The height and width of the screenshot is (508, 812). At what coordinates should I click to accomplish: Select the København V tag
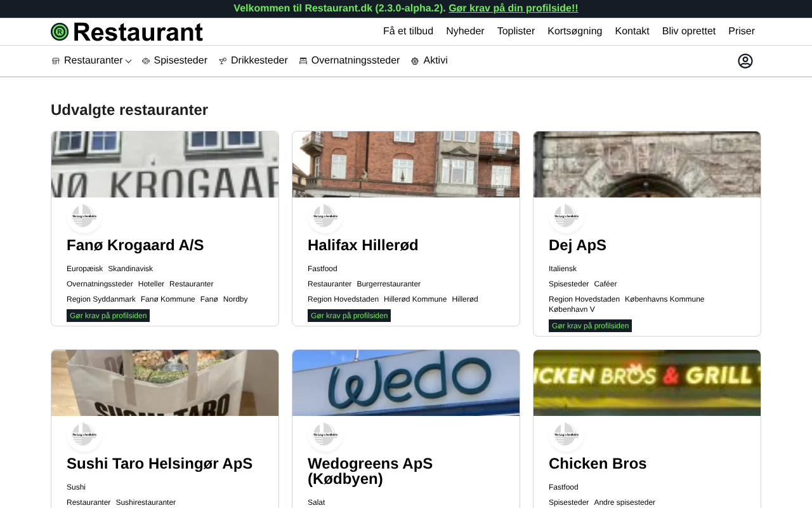pos(572,309)
